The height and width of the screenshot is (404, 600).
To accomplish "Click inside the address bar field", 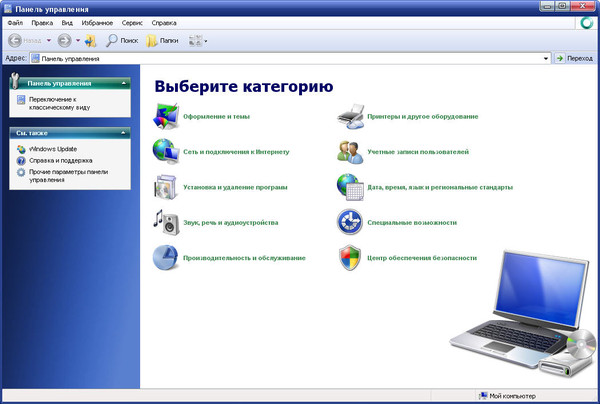I will 290,59.
